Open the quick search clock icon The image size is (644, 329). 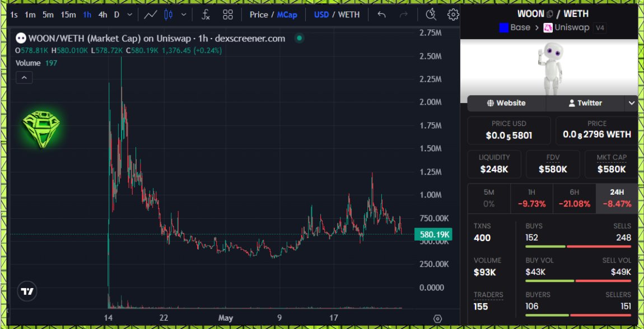pos(431,15)
